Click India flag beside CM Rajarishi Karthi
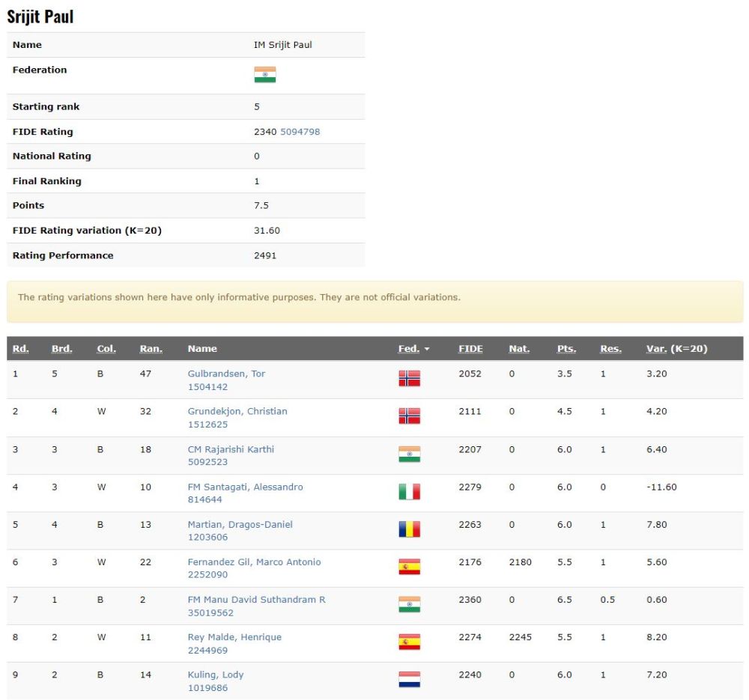The height and width of the screenshot is (700, 749). pos(409,454)
